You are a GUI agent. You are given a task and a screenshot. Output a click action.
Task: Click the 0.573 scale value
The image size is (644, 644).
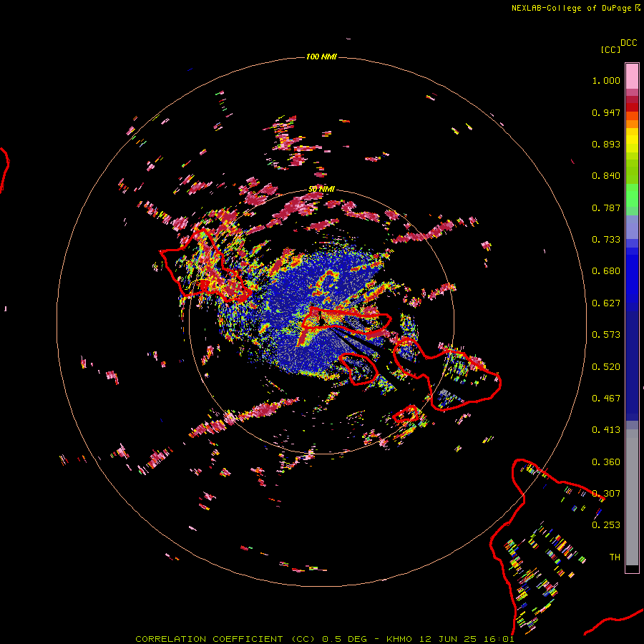pos(606,335)
